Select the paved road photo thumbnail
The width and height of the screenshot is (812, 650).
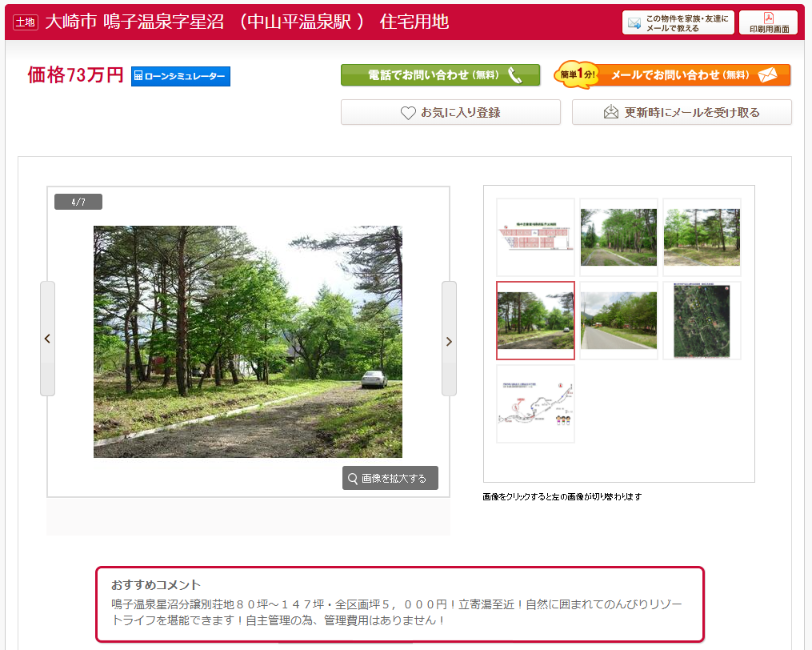pos(619,320)
